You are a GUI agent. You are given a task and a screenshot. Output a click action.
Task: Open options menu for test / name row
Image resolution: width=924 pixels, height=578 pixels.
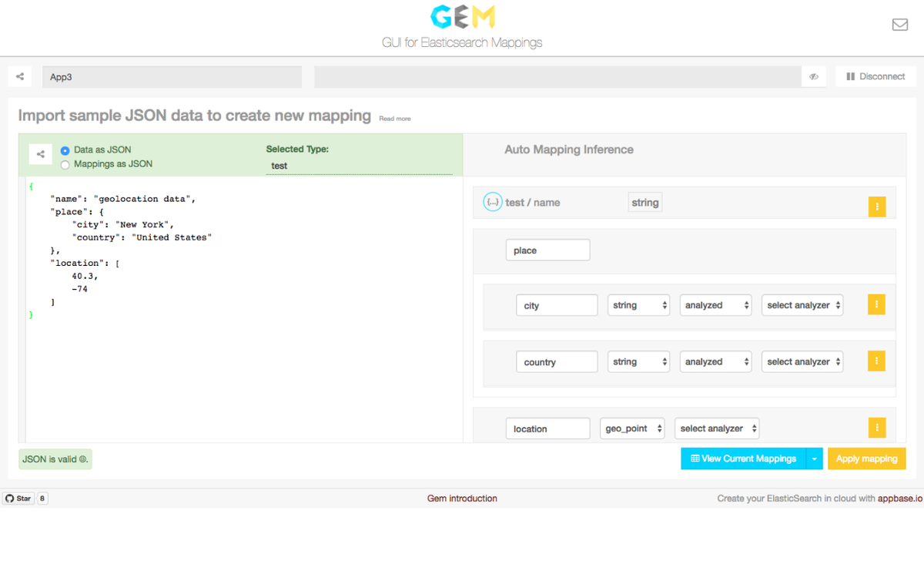tap(877, 207)
